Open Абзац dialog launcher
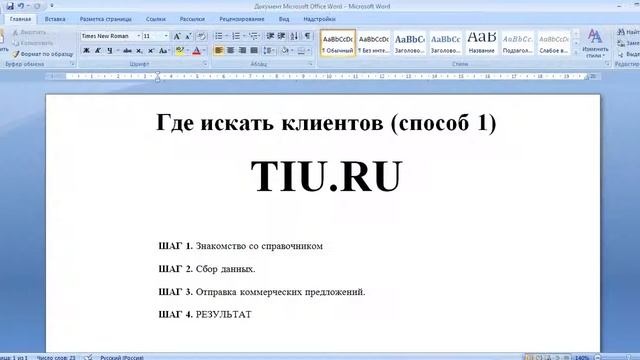This screenshot has height=360, width=640. 310,64
